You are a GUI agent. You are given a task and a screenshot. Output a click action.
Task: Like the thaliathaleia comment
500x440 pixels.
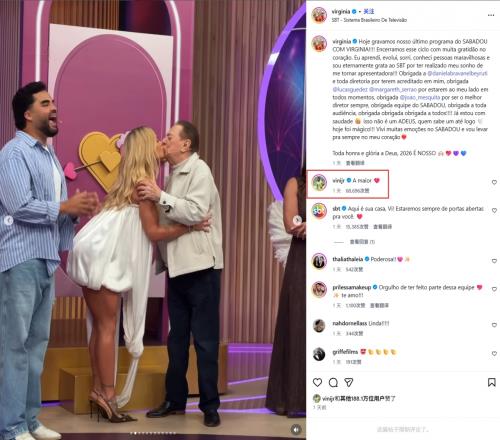point(494,261)
